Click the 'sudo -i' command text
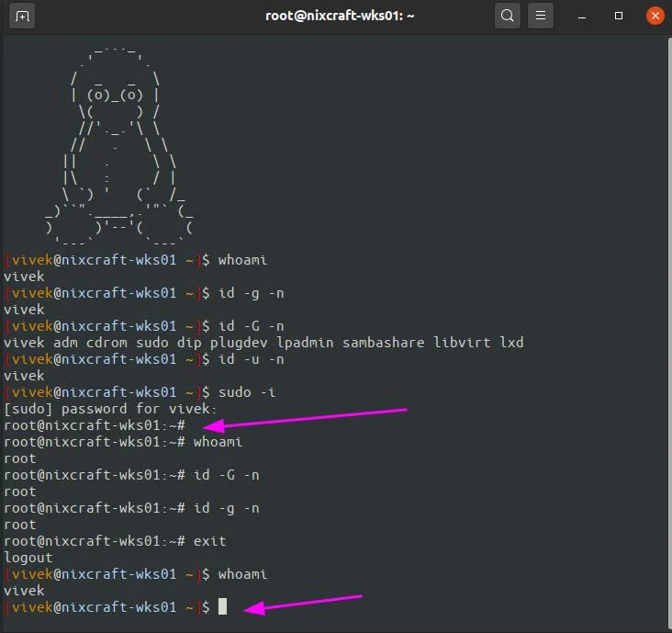Screen dimensions: 672x633 [247, 392]
